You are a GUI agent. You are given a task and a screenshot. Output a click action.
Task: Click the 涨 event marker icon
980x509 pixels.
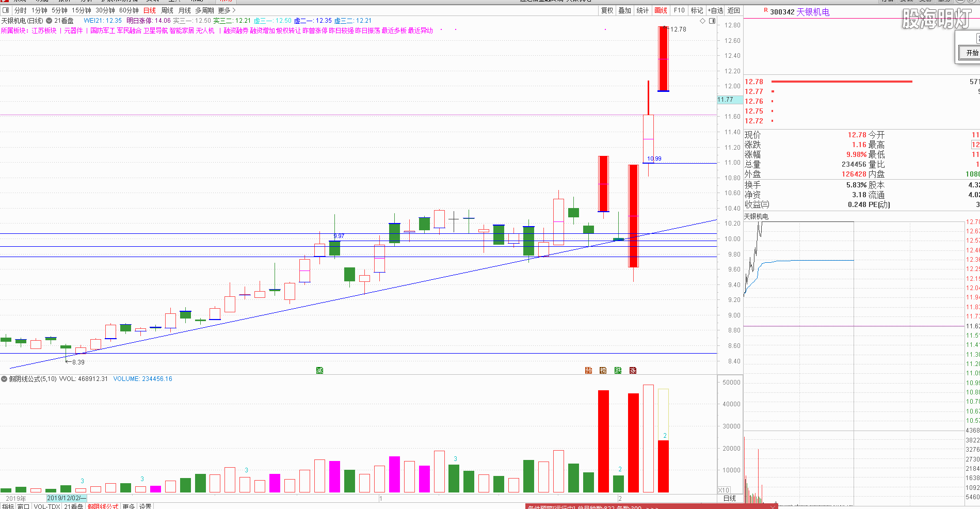coord(633,370)
